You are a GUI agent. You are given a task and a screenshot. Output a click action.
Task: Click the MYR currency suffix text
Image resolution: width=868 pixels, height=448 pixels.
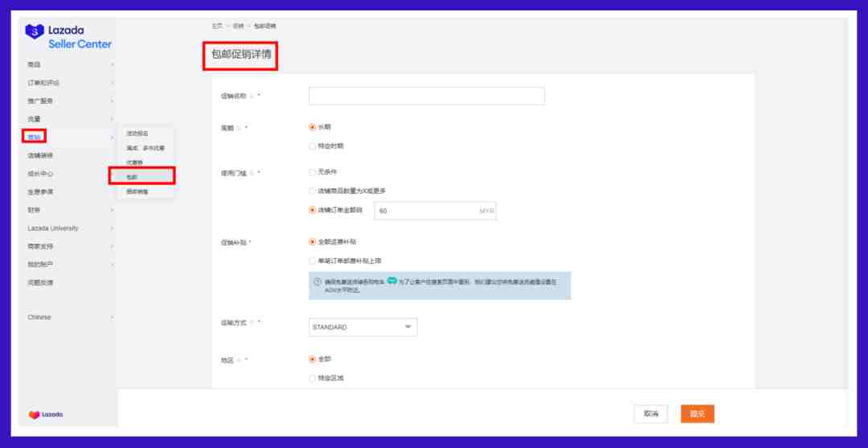coord(486,211)
